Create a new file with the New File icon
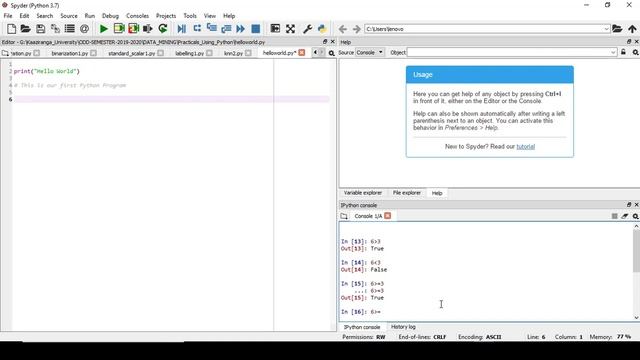This screenshot has height=360, width=640. point(11,29)
